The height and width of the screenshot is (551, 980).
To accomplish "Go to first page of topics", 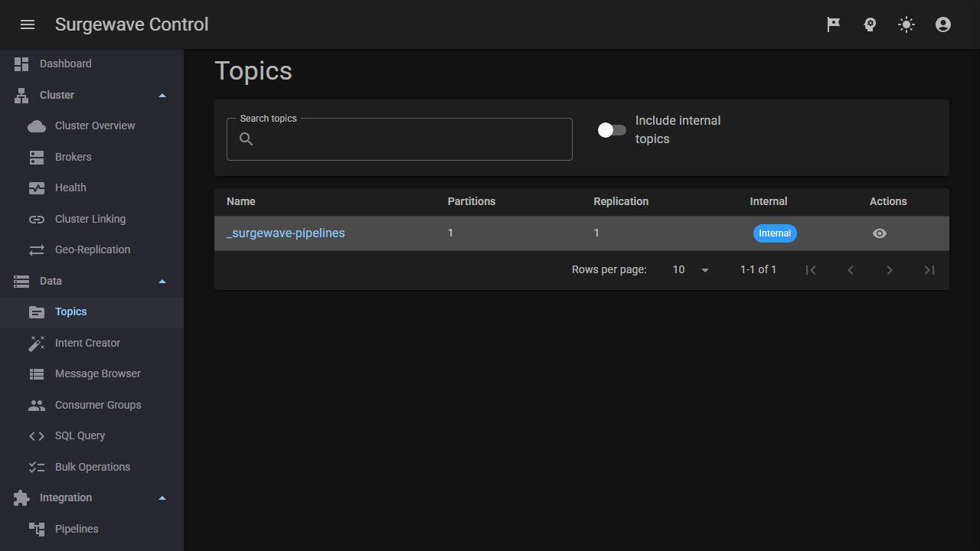I will 811,270.
